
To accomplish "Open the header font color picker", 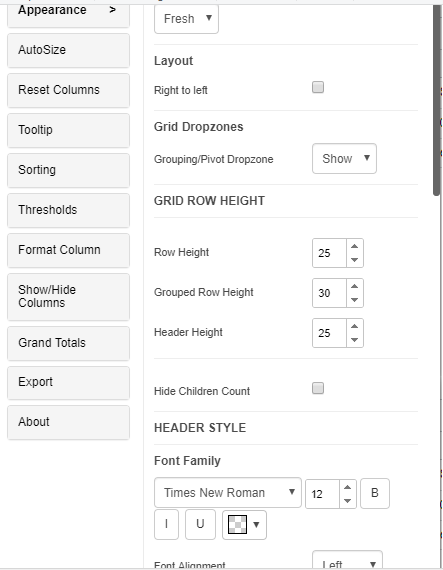I will (x=244, y=525).
